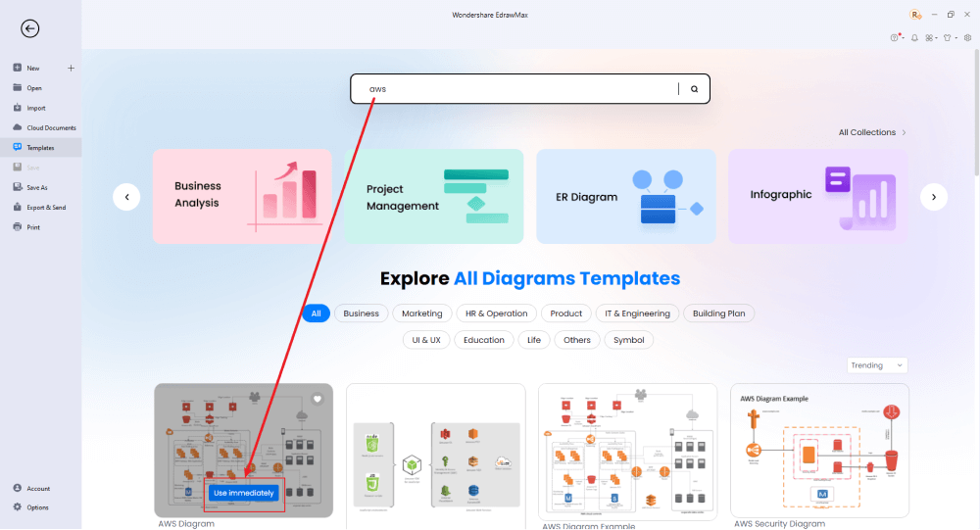Open the AWS Diagram Example template thumbnail
Screen dimensions: 980x530
(x=627, y=452)
